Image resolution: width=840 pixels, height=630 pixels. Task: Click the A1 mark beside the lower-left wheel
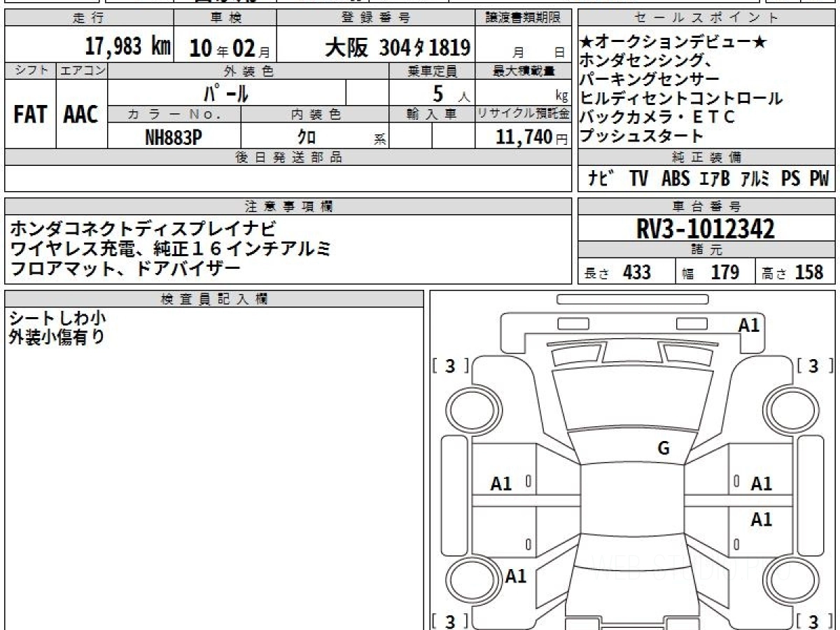click(516, 576)
